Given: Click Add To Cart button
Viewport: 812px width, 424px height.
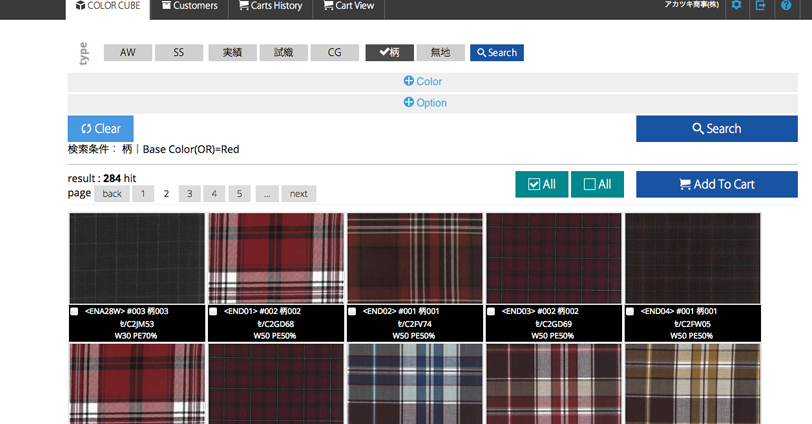Looking at the screenshot, I should tap(717, 184).
